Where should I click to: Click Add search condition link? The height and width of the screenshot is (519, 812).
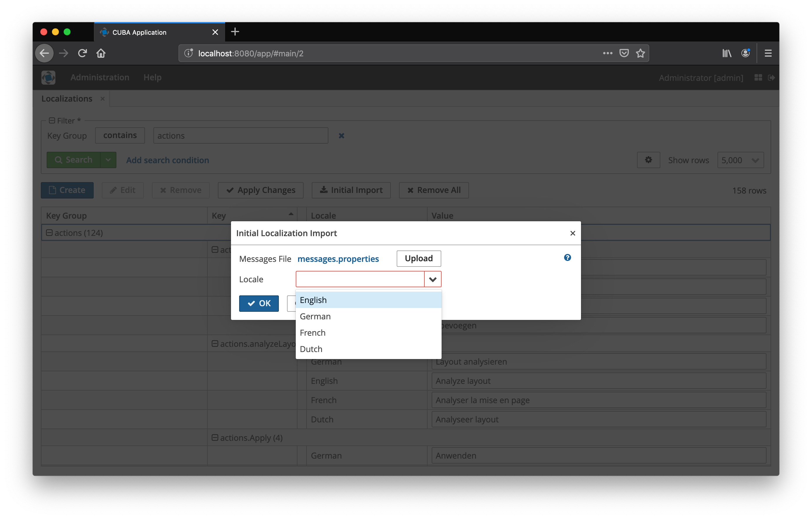point(168,160)
